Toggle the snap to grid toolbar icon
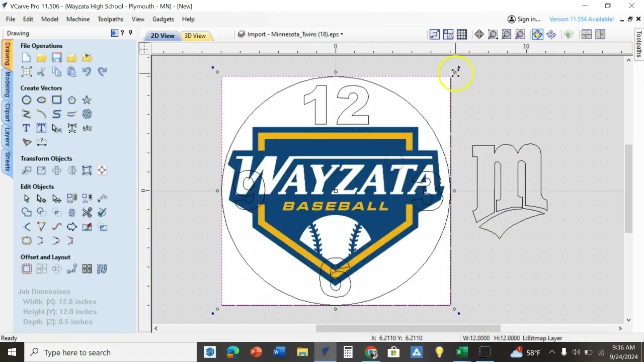The width and height of the screenshot is (644, 362). click(462, 34)
